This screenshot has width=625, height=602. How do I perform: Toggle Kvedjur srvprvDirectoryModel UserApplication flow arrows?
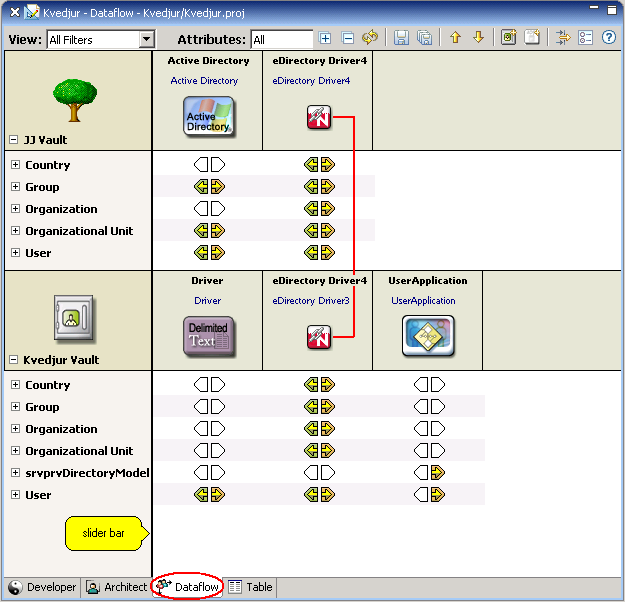429,473
